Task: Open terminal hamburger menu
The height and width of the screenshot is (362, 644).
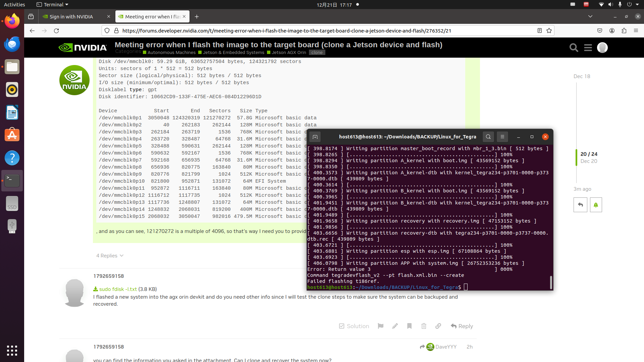Action: point(502,137)
